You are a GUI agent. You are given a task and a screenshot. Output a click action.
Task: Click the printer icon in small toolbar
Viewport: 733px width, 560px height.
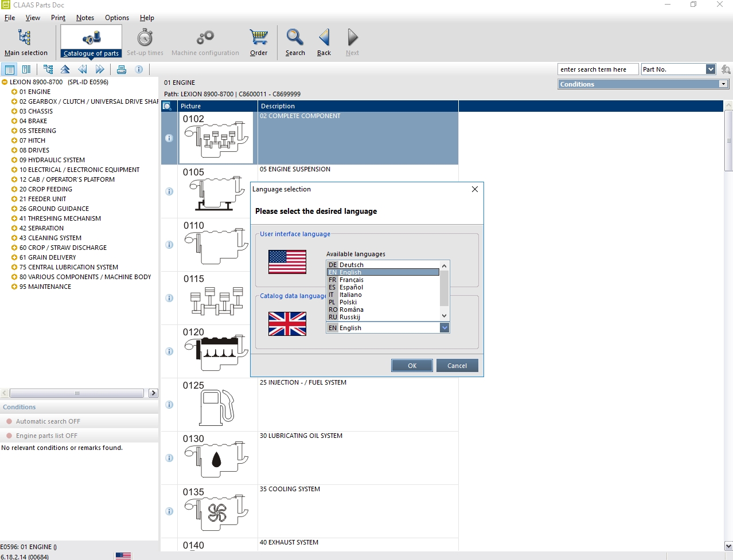(122, 69)
